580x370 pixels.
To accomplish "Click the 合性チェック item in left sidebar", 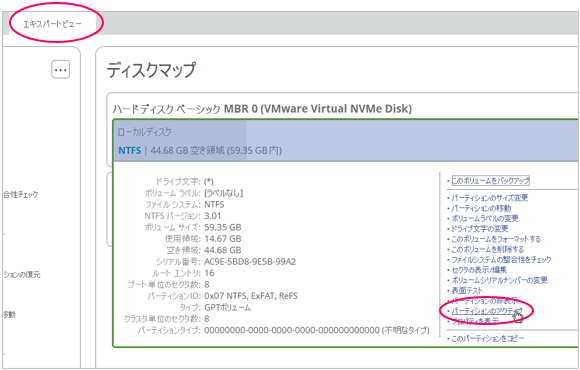I will (x=21, y=195).
